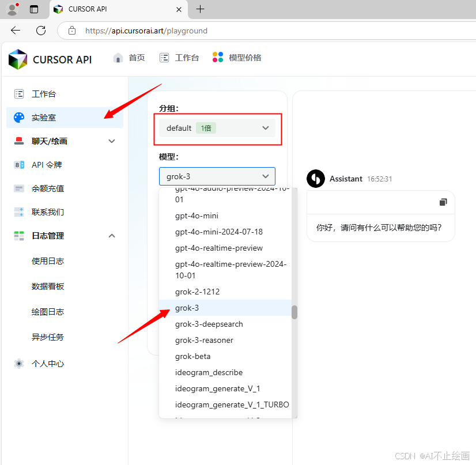This screenshot has width=476, height=465.
Task: Choose ideogram_generate_V_1_TURBO model option
Action: (225, 404)
